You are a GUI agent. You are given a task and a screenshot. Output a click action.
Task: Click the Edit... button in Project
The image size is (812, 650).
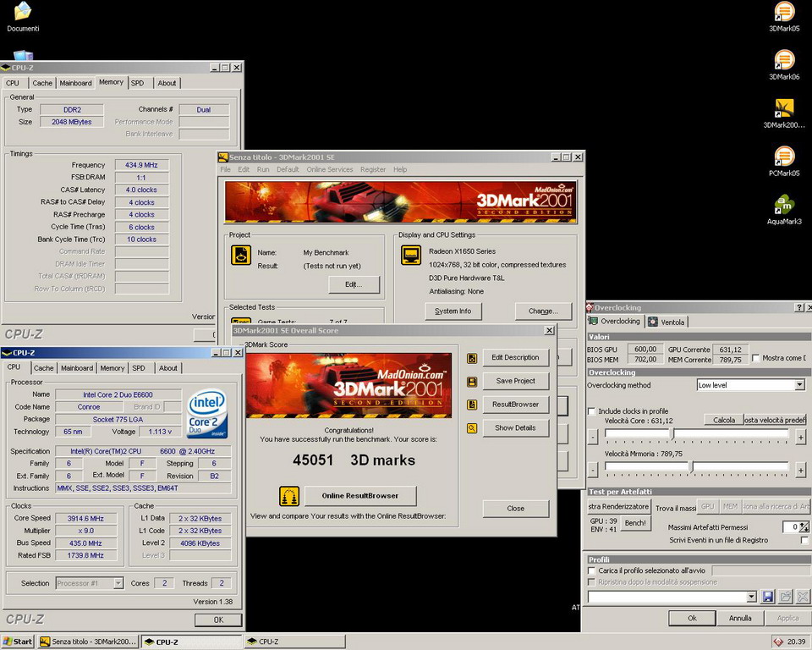[354, 284]
